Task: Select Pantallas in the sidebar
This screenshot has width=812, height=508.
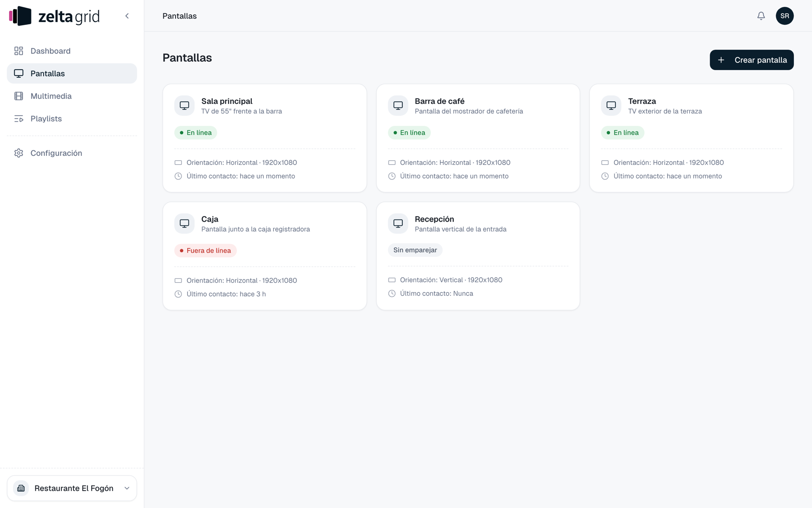Action: (72, 74)
